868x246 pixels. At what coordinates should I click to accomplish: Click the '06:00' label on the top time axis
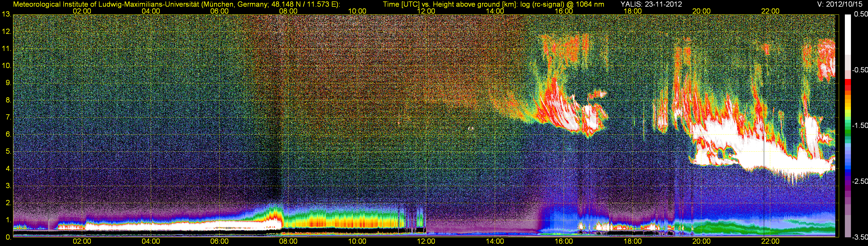[x=219, y=11]
